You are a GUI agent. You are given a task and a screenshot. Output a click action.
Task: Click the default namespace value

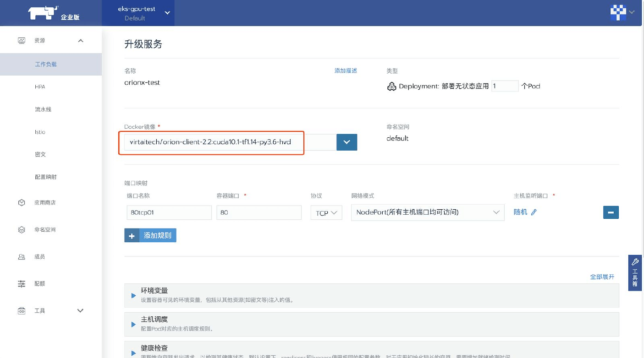(x=397, y=138)
